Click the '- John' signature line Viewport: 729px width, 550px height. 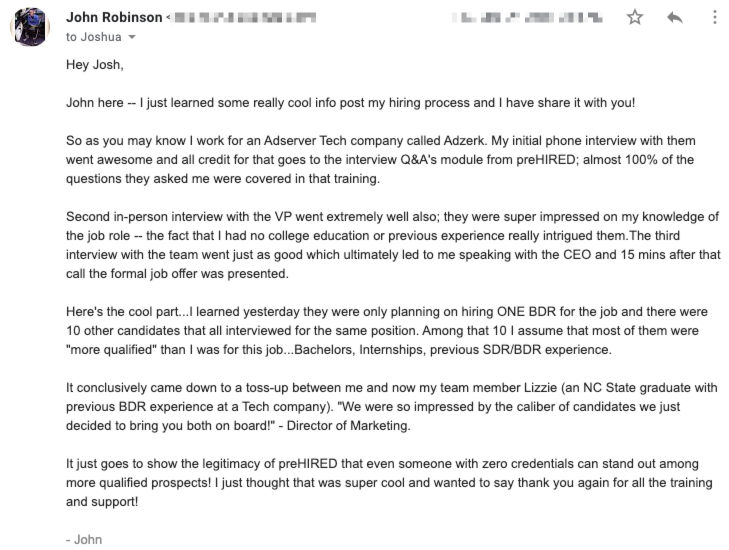84,540
